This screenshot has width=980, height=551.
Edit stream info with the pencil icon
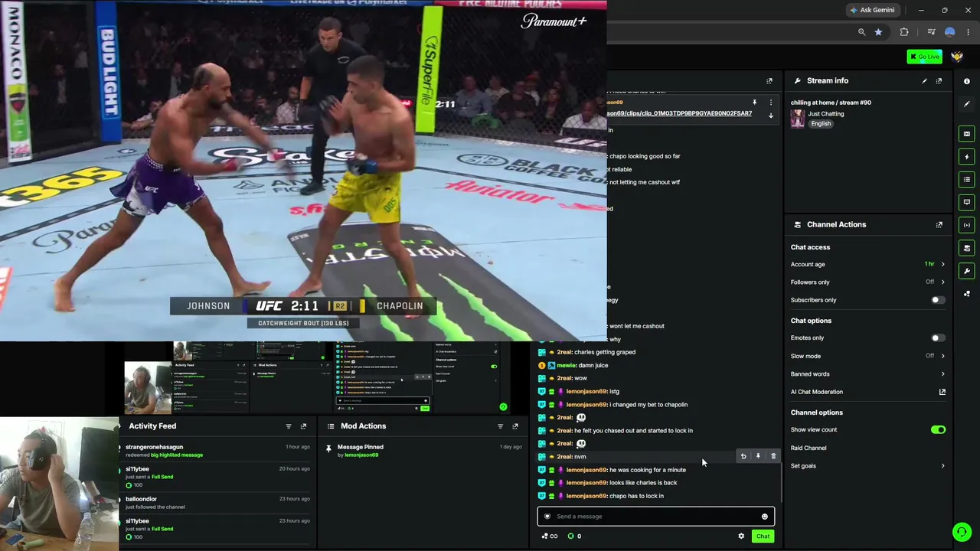924,80
